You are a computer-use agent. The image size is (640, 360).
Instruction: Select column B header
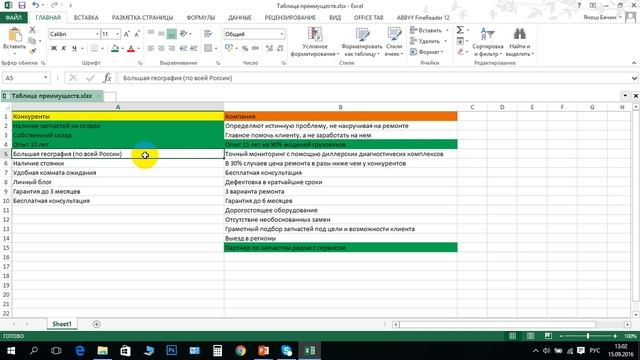tap(340, 107)
